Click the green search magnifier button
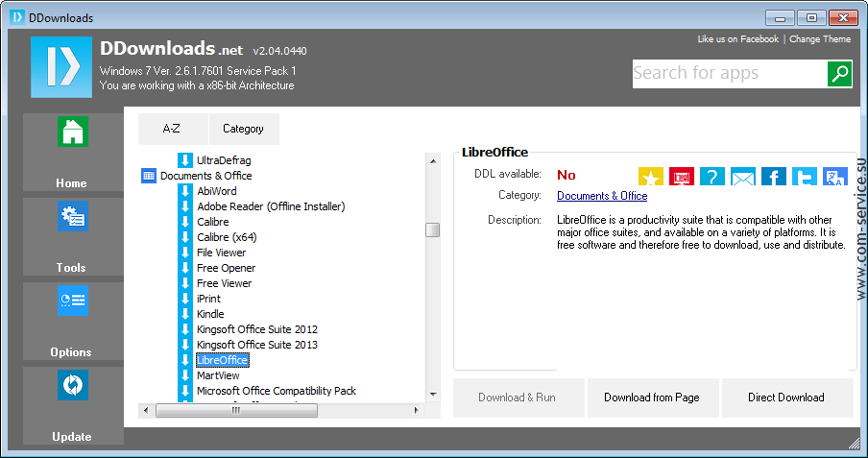 [x=839, y=73]
